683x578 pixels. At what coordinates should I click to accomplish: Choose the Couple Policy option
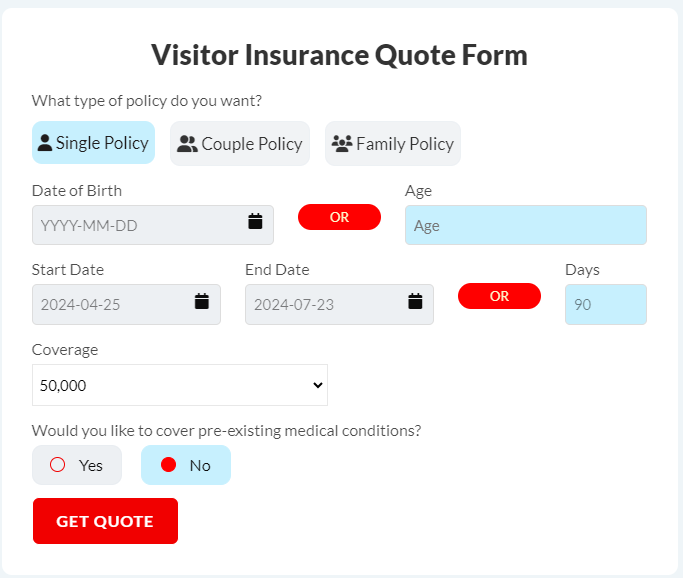click(240, 144)
